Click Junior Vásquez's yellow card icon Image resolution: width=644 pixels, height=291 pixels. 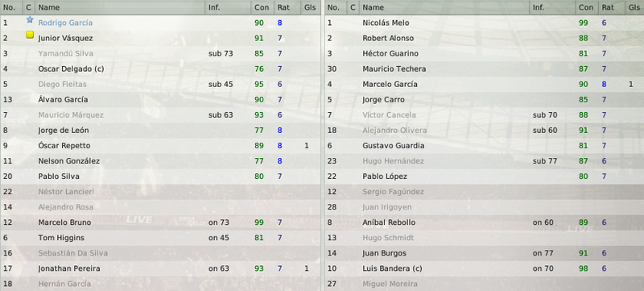30,35
